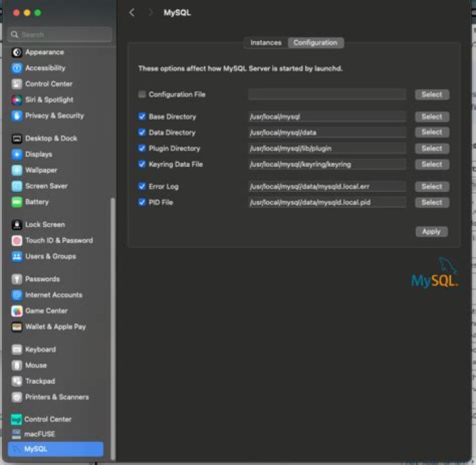The height and width of the screenshot is (465, 476).
Task: Uncheck the Base Directory option
Action: pos(141,116)
